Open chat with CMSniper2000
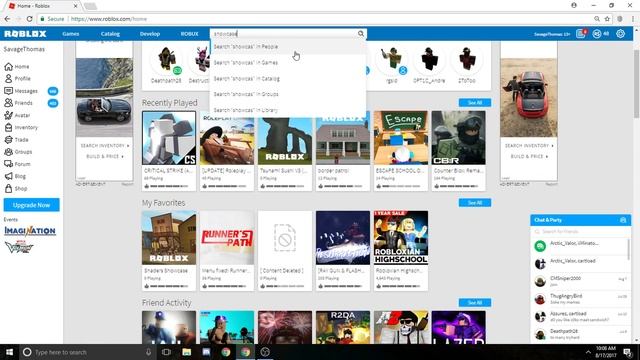The image size is (640, 360). point(580,281)
